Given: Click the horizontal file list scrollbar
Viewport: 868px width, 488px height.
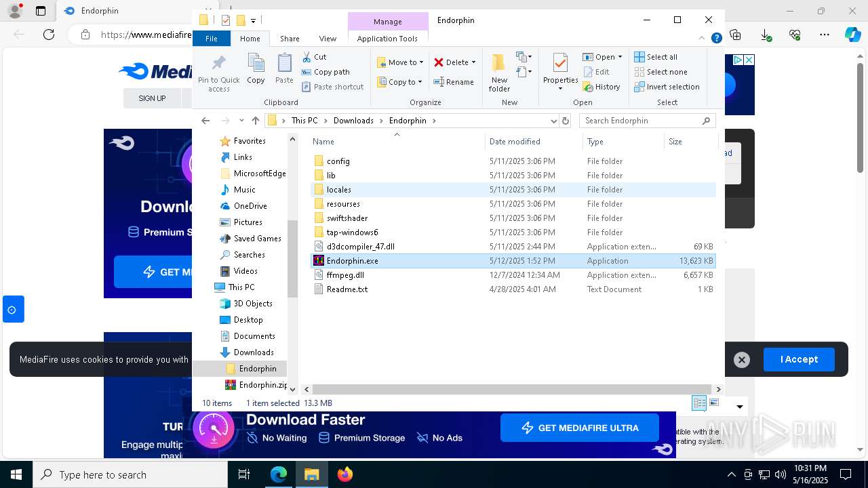Looking at the screenshot, I should [x=512, y=389].
